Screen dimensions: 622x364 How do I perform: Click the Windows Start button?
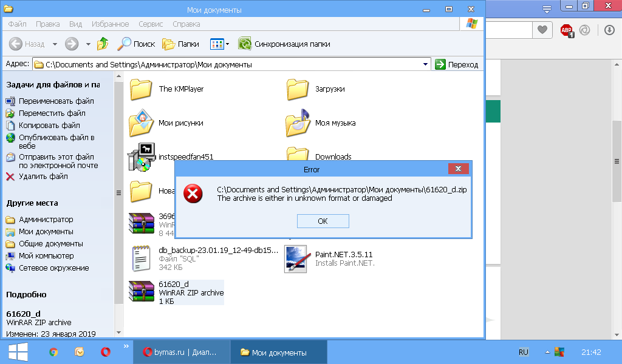(x=18, y=352)
